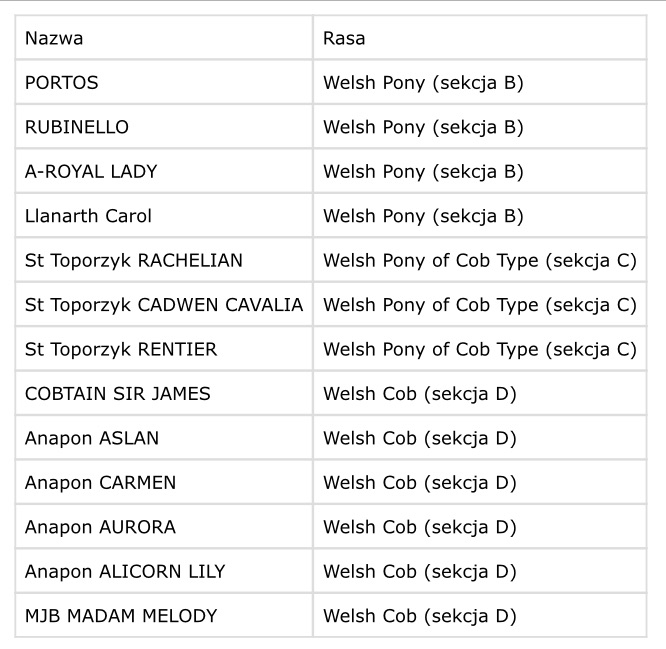
Task: Click the "Rasa" column header
Action: [x=344, y=39]
